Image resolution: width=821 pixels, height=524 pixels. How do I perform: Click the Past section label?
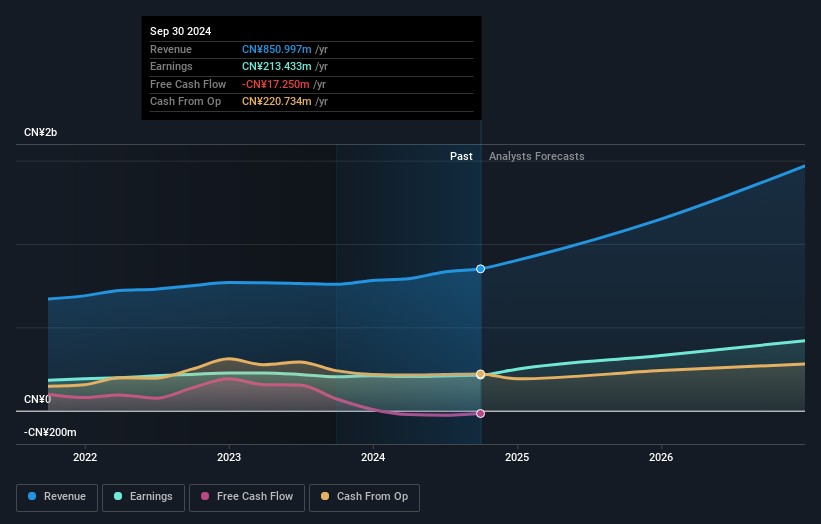(461, 156)
